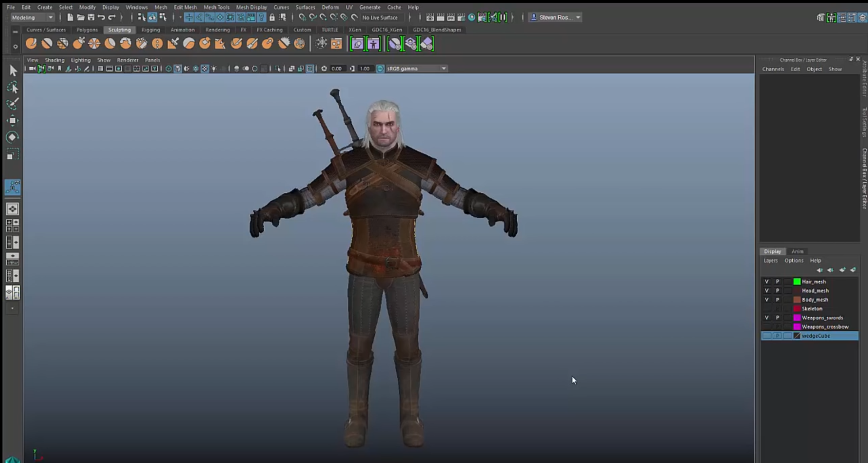
Task: Toggle playback P box for Hair_mesh
Action: tap(777, 282)
